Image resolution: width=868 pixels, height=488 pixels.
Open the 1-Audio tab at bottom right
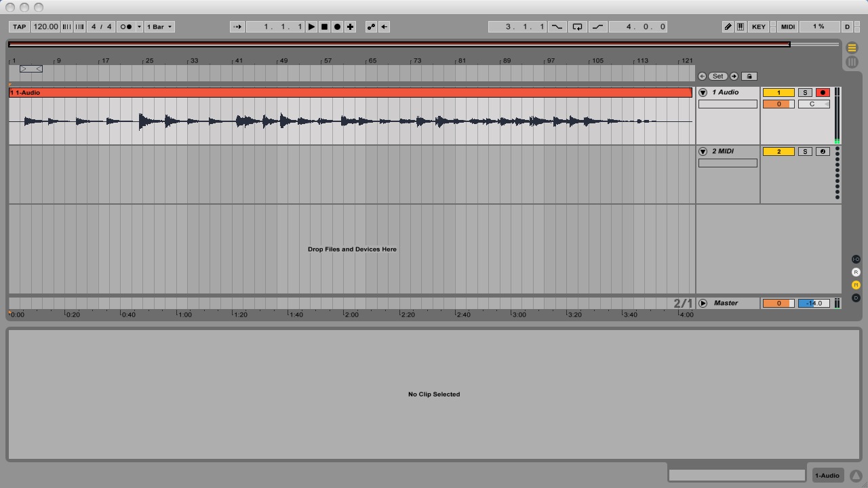827,476
